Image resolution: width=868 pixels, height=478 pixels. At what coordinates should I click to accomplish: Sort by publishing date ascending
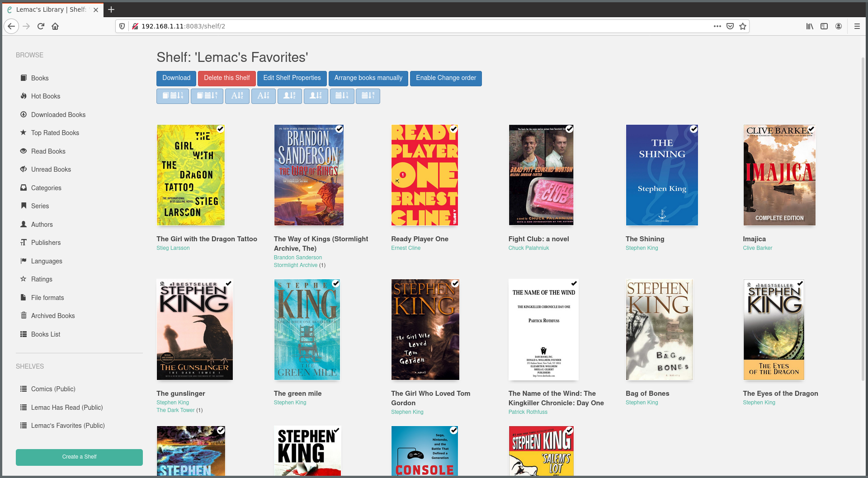pos(342,96)
